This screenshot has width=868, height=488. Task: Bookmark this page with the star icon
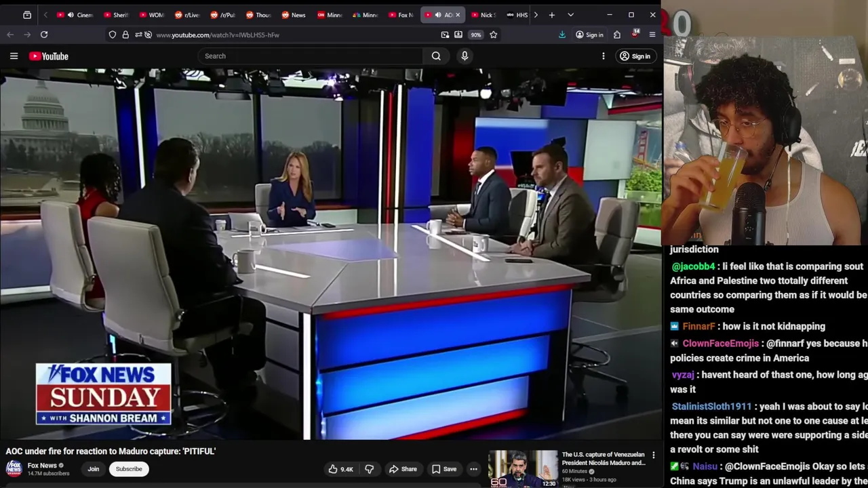(x=494, y=35)
